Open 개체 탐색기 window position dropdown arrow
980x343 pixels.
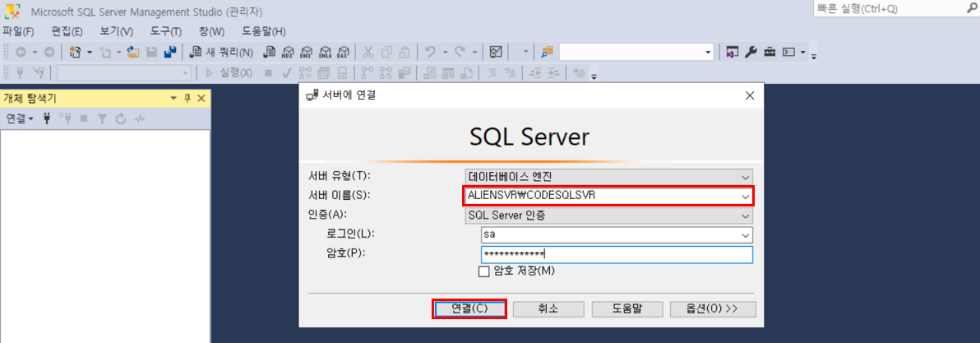click(x=173, y=99)
